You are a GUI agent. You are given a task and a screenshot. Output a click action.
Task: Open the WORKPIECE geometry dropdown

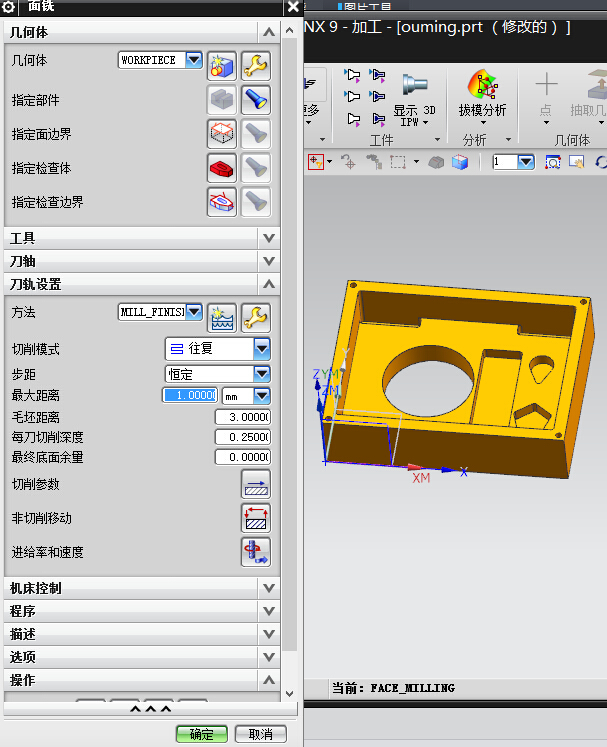194,60
